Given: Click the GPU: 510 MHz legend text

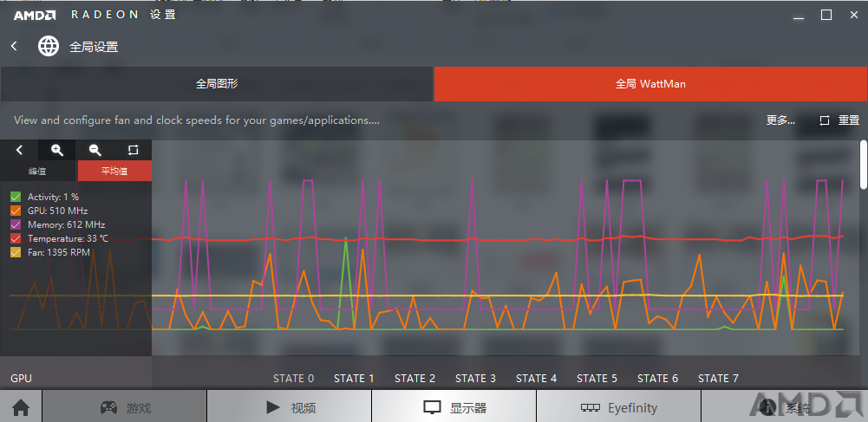Looking at the screenshot, I should click(x=57, y=211).
